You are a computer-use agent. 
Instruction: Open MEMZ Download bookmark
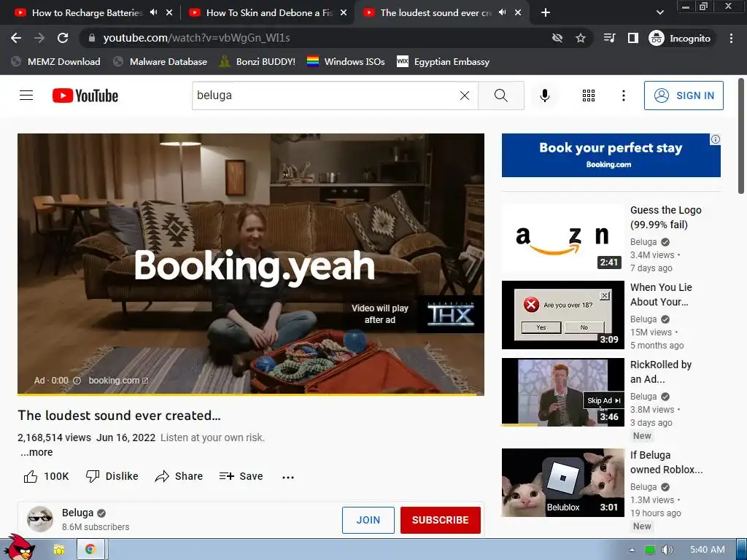pyautogui.click(x=55, y=61)
